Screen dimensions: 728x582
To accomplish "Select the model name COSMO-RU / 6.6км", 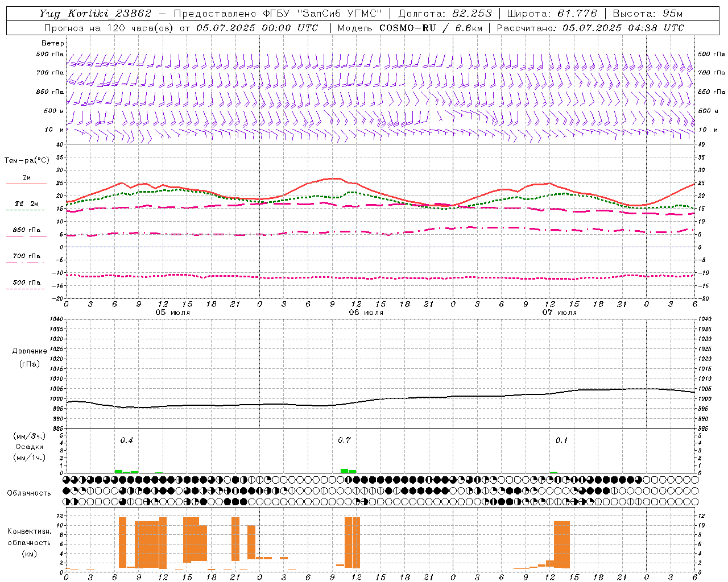I will click(x=430, y=28).
